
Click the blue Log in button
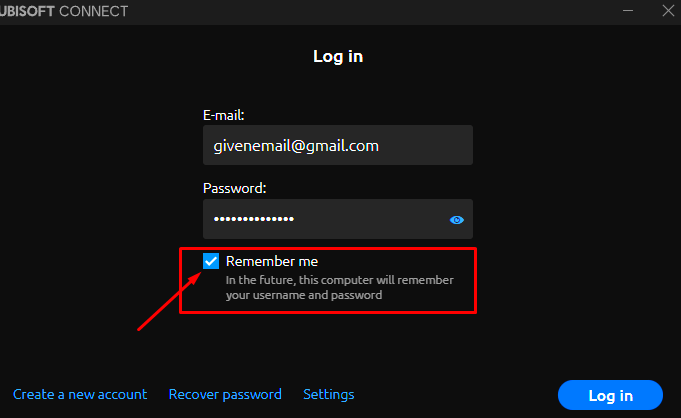[x=610, y=395]
